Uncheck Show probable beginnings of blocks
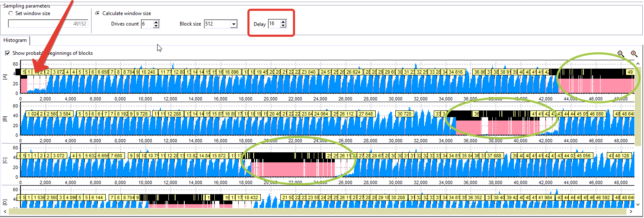The image size is (644, 218). [8, 53]
